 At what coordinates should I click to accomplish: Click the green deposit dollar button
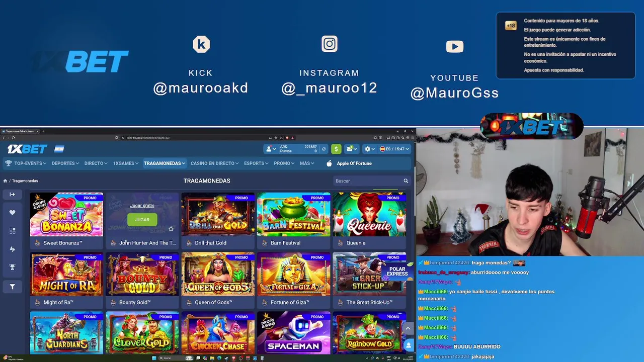coord(336,149)
